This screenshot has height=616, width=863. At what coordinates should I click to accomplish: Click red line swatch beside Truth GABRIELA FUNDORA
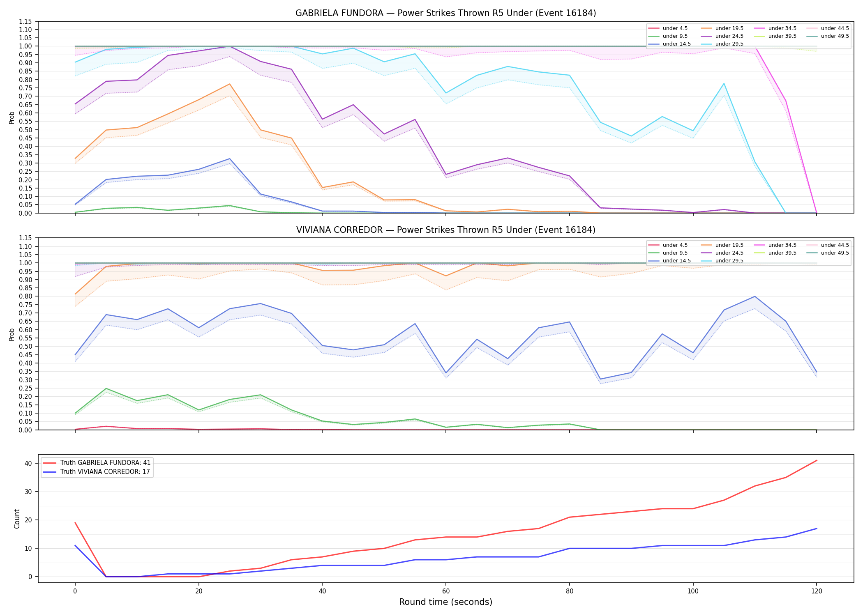[x=50, y=463]
